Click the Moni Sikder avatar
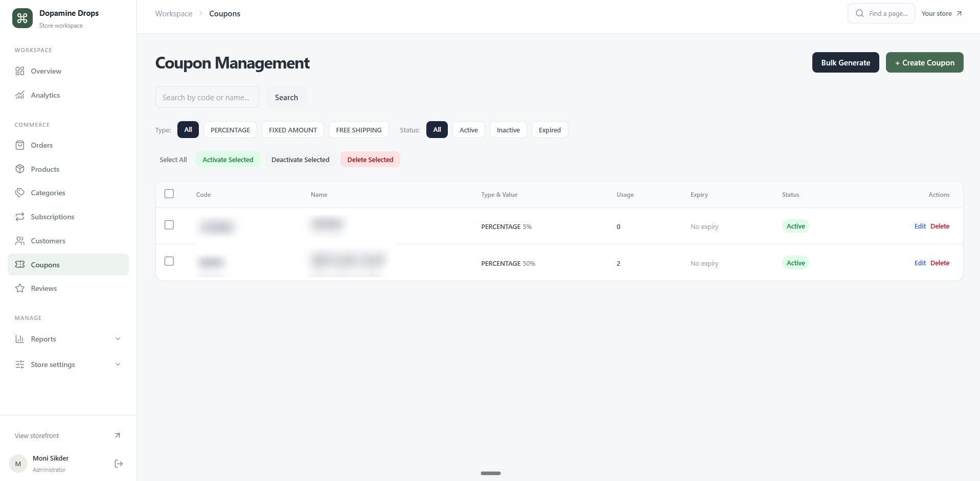Viewport: 980px width, 481px height. (18, 464)
